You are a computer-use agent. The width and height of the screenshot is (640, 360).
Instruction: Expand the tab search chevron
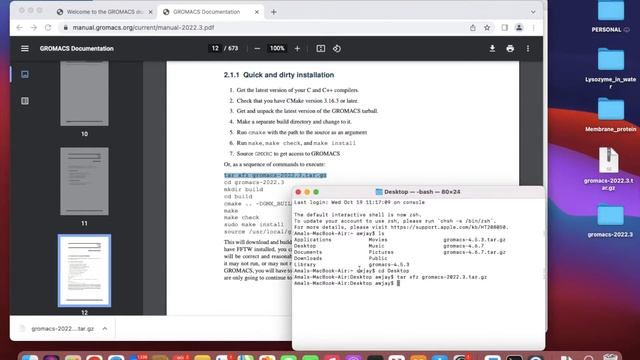click(x=533, y=12)
